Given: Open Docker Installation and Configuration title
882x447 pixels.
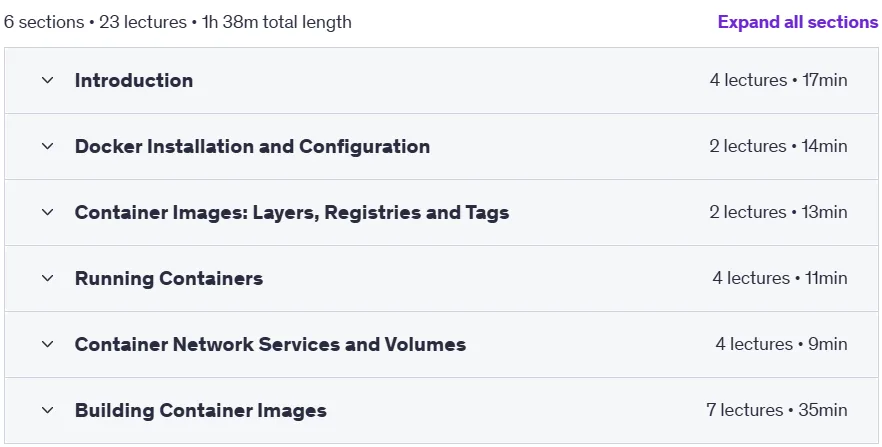Looking at the screenshot, I should (x=253, y=146).
